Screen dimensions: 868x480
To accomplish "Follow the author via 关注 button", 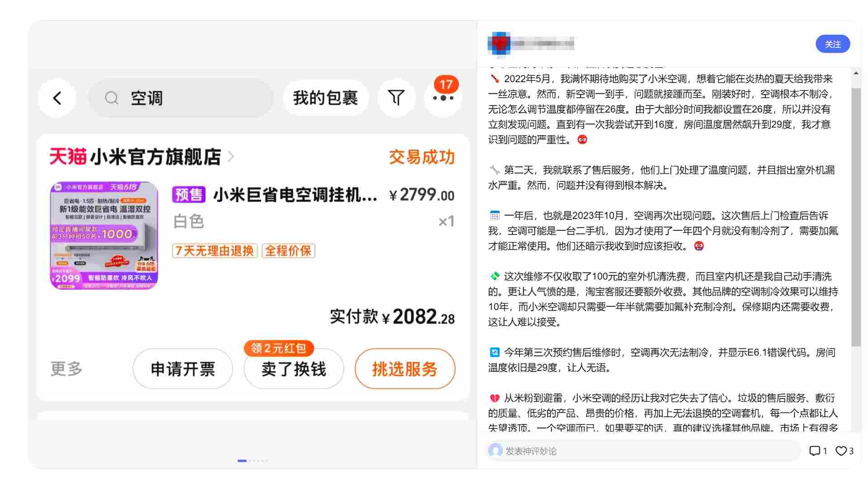I will pos(833,44).
